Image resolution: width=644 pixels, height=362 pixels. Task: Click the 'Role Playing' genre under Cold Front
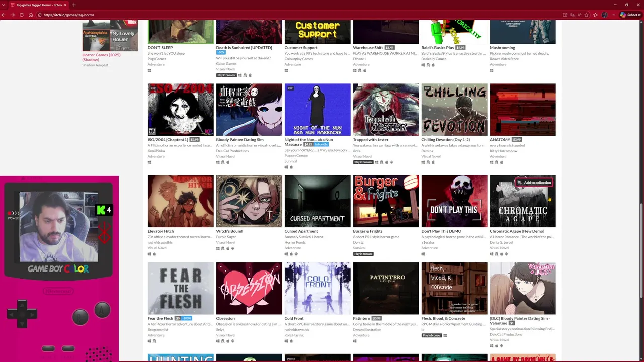294,335
